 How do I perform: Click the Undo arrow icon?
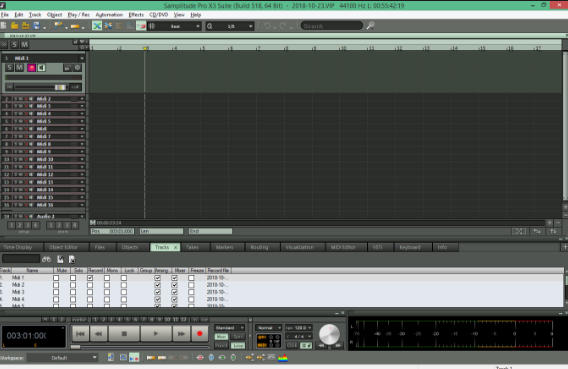point(267,26)
